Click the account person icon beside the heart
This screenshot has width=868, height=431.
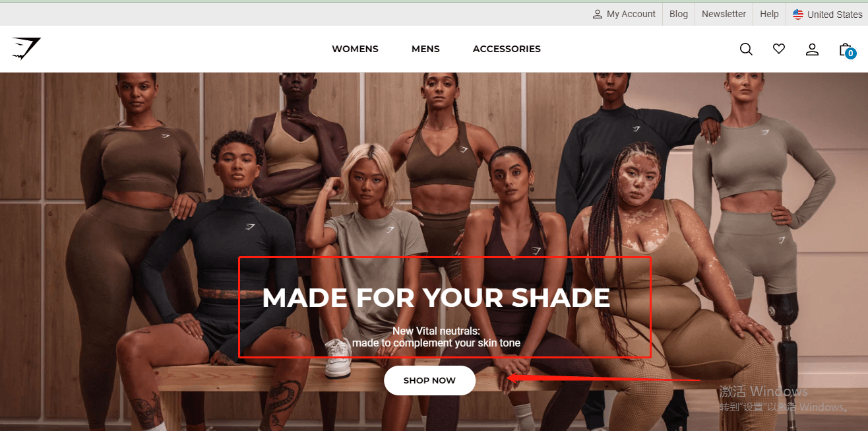click(812, 49)
